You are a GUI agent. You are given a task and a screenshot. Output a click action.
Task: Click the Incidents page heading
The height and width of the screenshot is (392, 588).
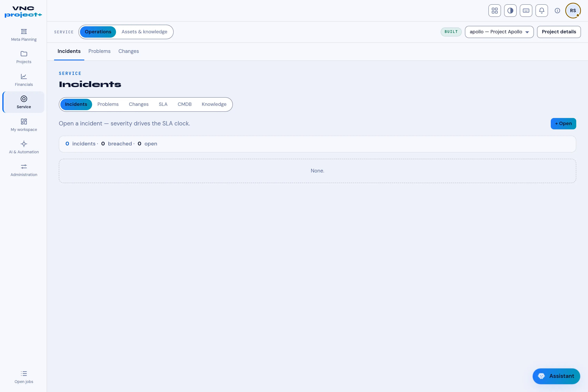click(x=90, y=84)
